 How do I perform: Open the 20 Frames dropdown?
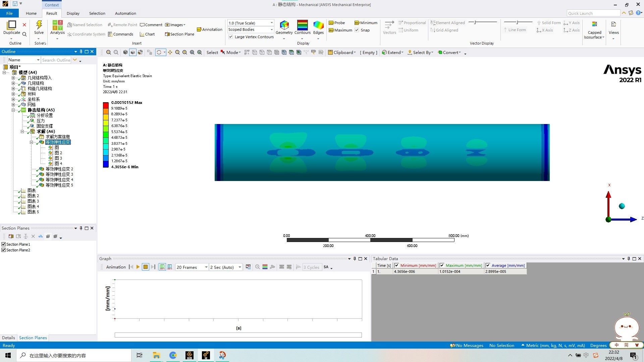pyautogui.click(x=206, y=267)
